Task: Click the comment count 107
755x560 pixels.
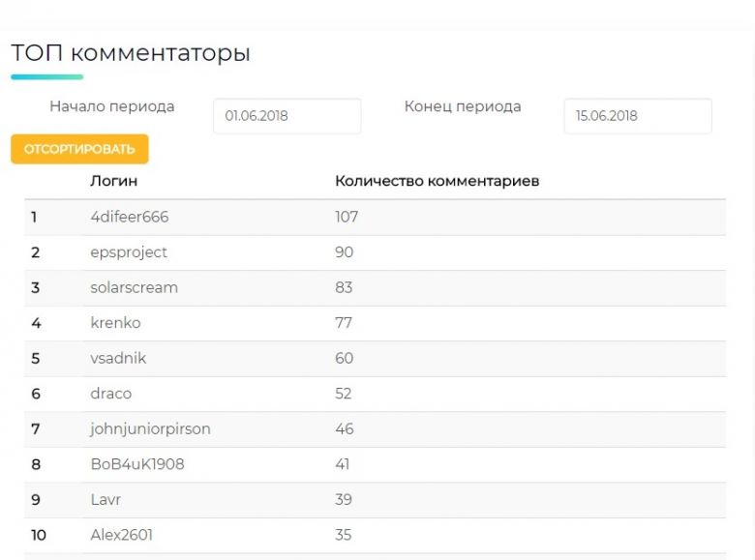Action: pyautogui.click(x=347, y=217)
